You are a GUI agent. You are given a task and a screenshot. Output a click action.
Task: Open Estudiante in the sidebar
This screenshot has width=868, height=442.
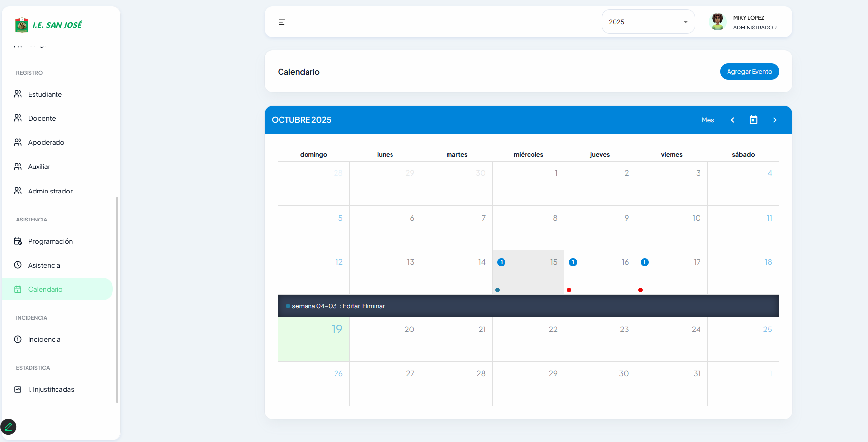pyautogui.click(x=45, y=94)
